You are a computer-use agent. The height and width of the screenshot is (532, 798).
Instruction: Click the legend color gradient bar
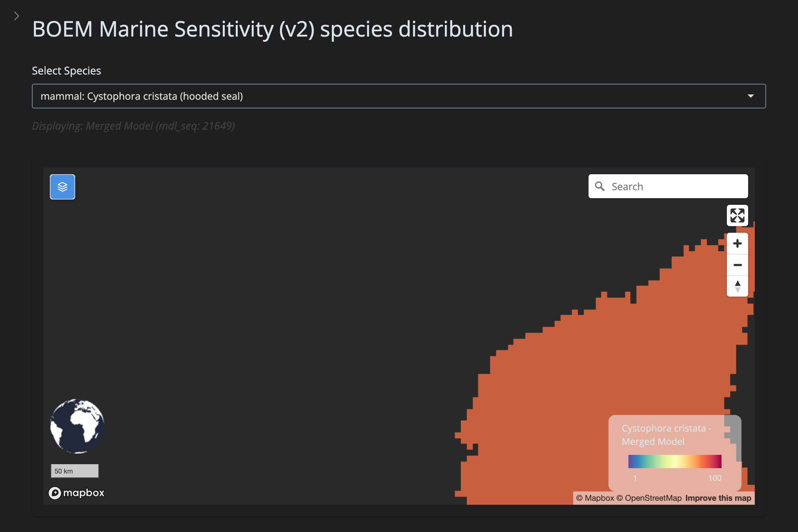(675, 462)
